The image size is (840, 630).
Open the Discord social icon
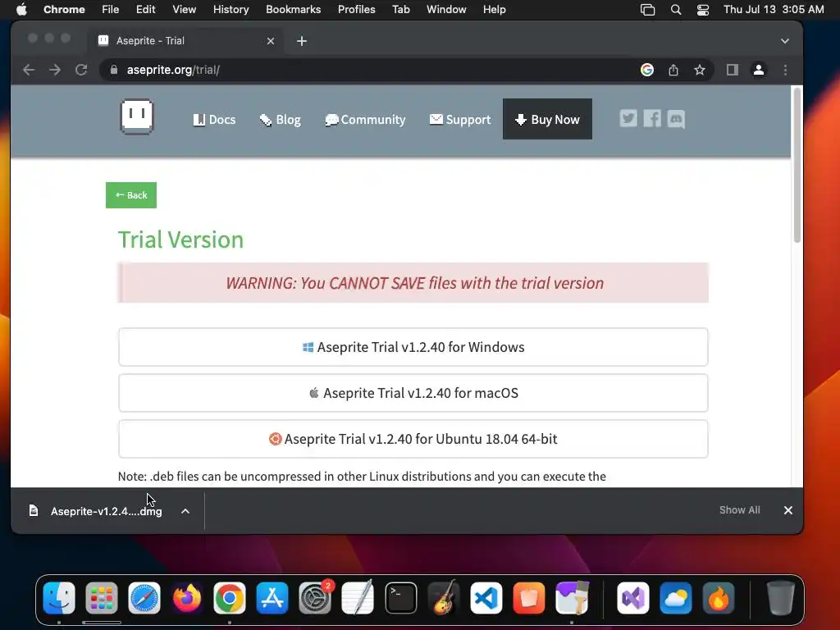(x=676, y=119)
